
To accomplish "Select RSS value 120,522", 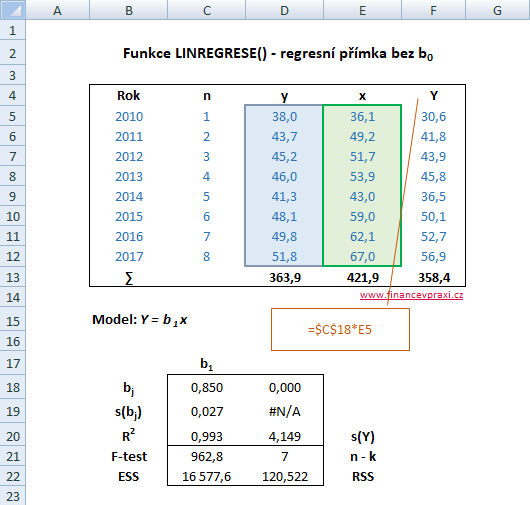I will pos(285,477).
